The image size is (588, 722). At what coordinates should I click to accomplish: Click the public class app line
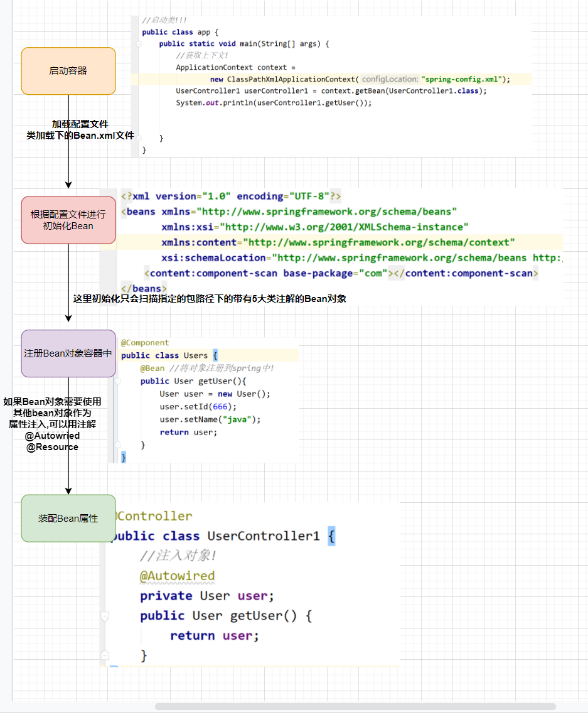click(180, 32)
